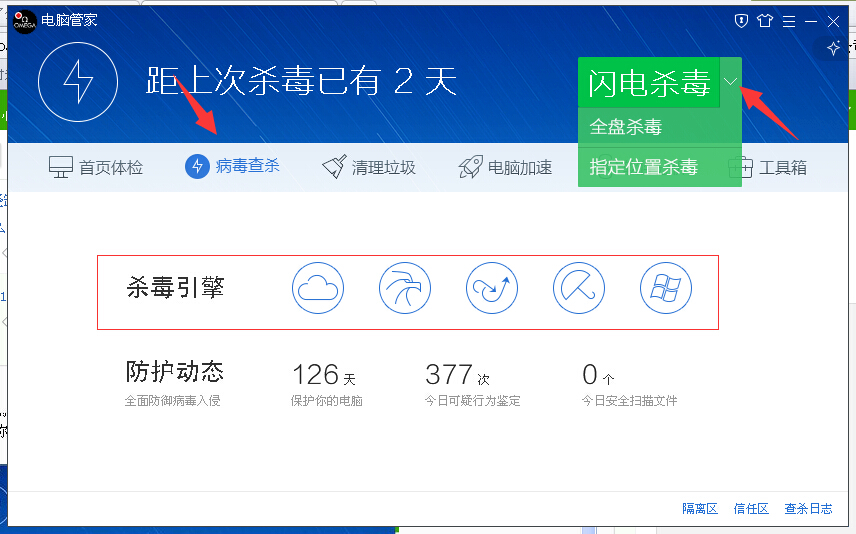Click the text 今日安全扫描文件
This screenshot has width=856, height=534.
point(629,401)
